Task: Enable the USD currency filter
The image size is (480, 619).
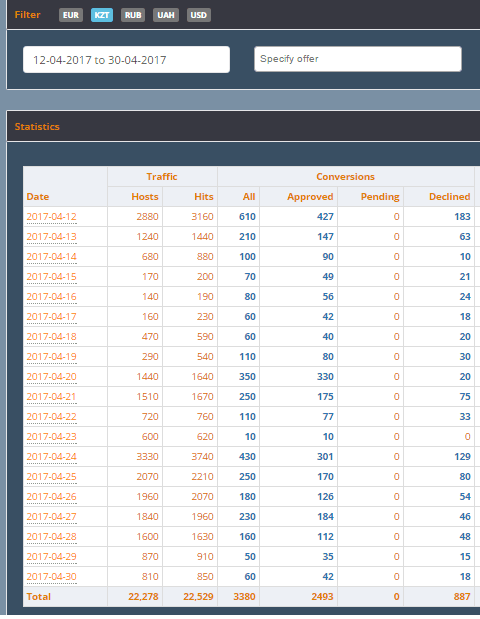Action: tap(199, 15)
